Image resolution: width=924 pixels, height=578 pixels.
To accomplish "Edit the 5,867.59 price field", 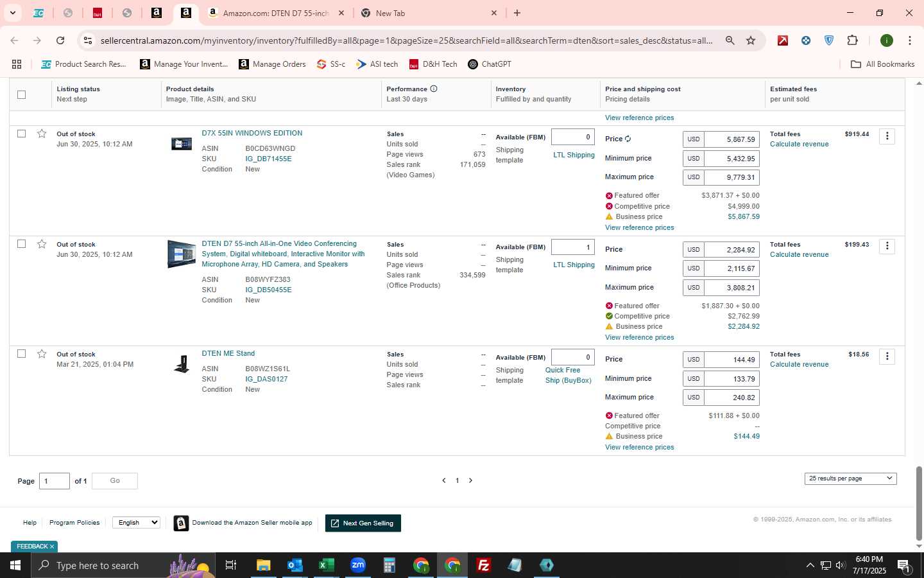I will [732, 139].
